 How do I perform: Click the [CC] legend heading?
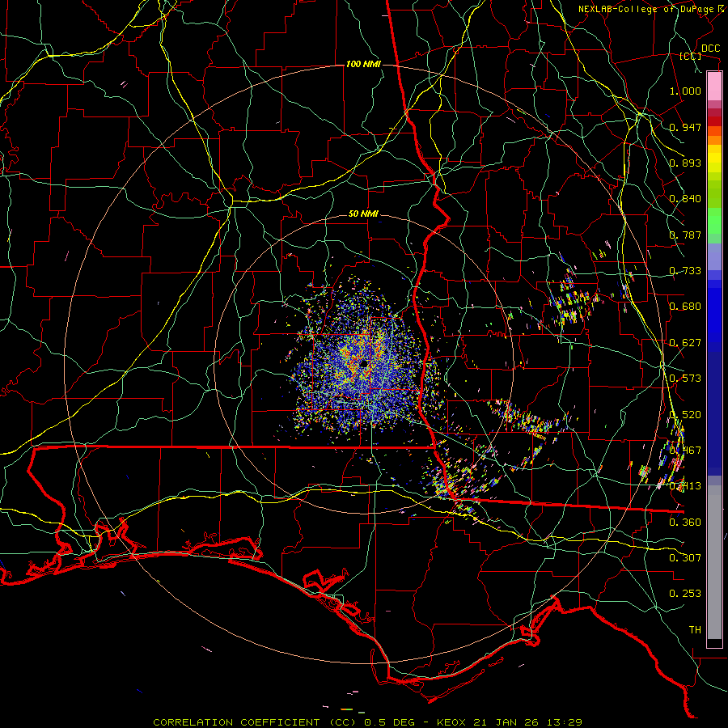(691, 56)
